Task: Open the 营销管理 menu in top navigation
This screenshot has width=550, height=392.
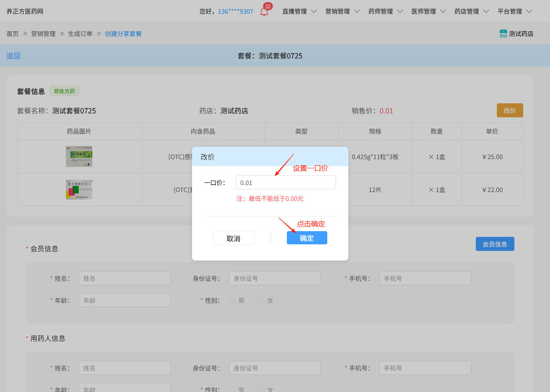Action: pyautogui.click(x=337, y=11)
